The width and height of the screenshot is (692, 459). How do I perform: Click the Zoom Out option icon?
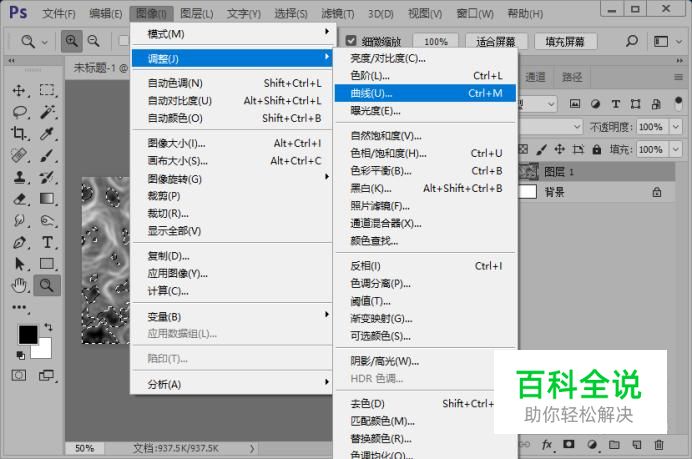tap(94, 41)
